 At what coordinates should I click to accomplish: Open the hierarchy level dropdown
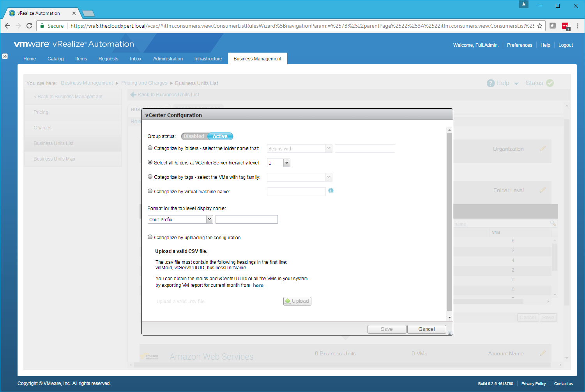[x=286, y=163]
